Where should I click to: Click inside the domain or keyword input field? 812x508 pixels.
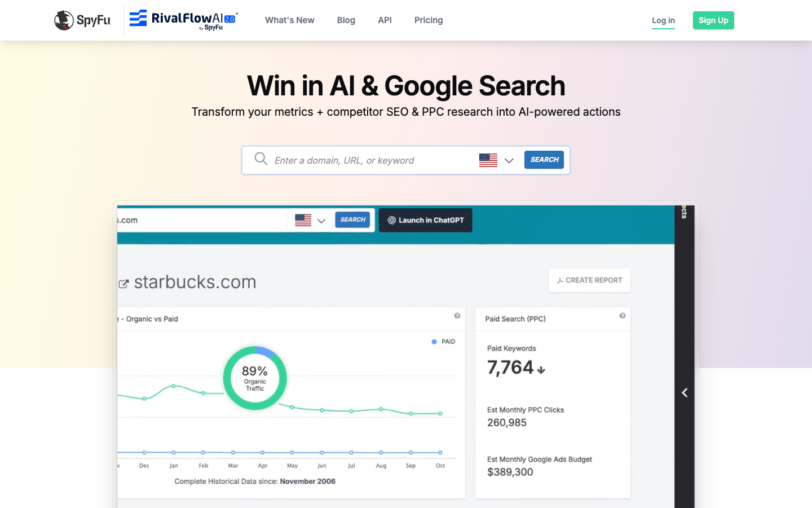tap(367, 160)
